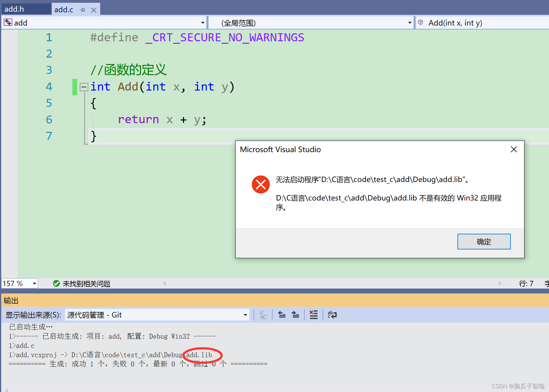Go to next message in output
549x392 pixels.
(x=295, y=315)
